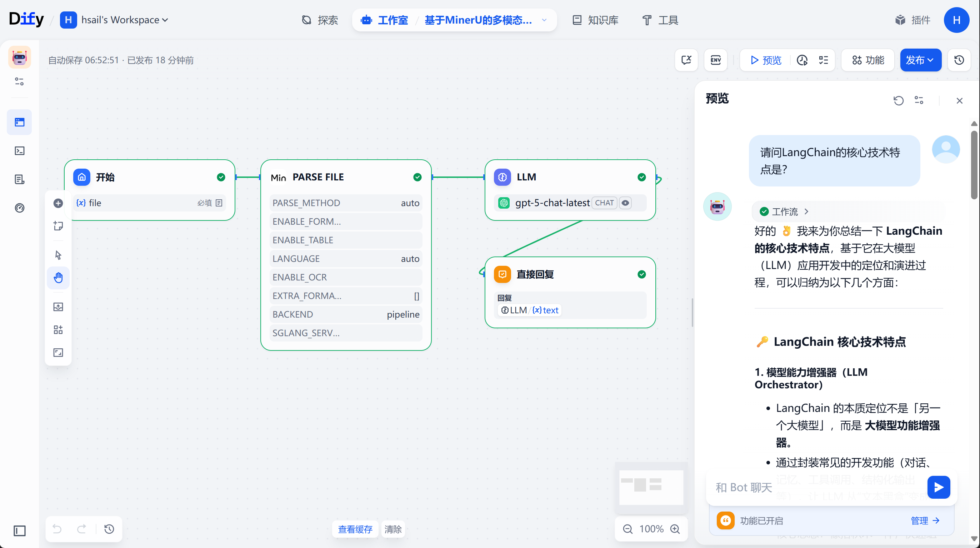
Task: Expand the app name dropdown chevron
Action: point(544,20)
